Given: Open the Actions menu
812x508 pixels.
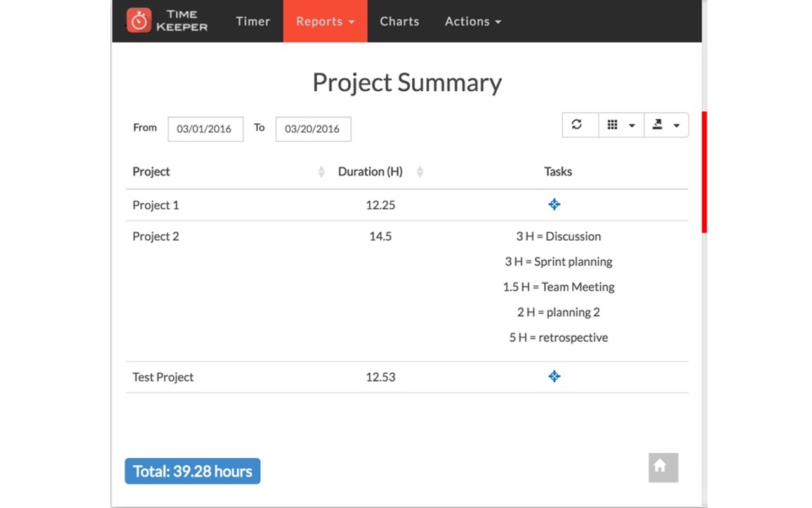Looking at the screenshot, I should [x=472, y=21].
